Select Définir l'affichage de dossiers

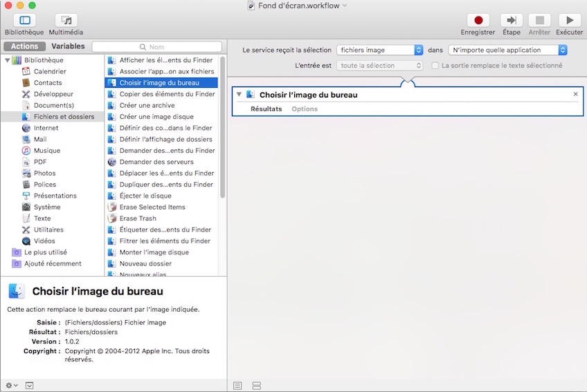pos(161,139)
